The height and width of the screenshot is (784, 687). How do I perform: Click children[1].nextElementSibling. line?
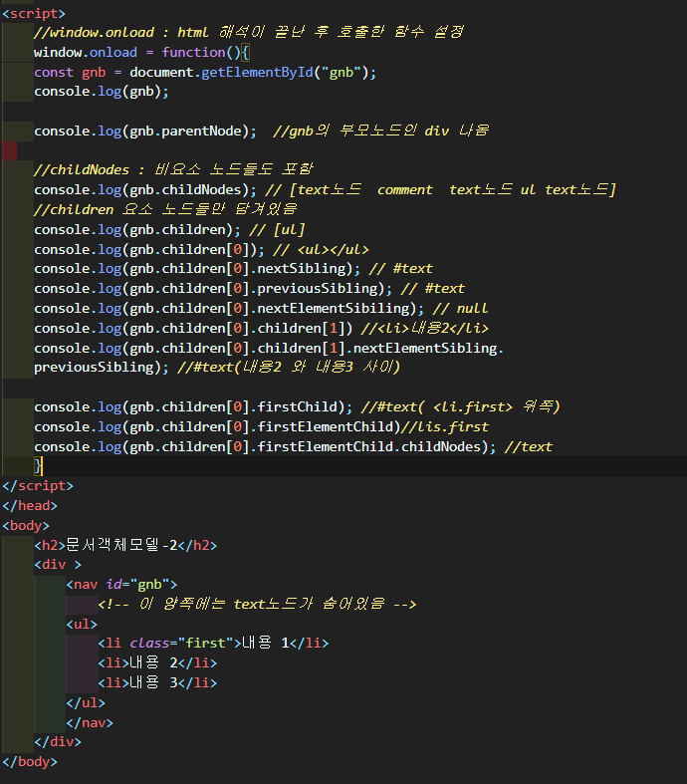(269, 349)
